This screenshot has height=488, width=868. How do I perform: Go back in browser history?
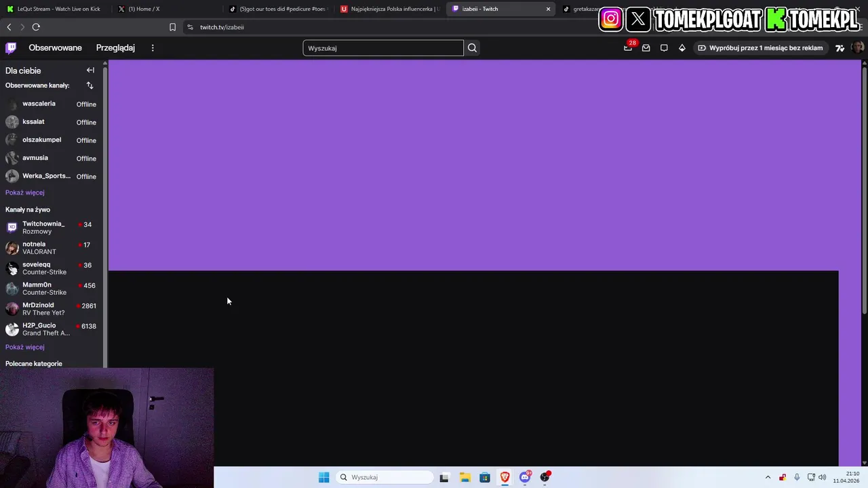tap(9, 27)
